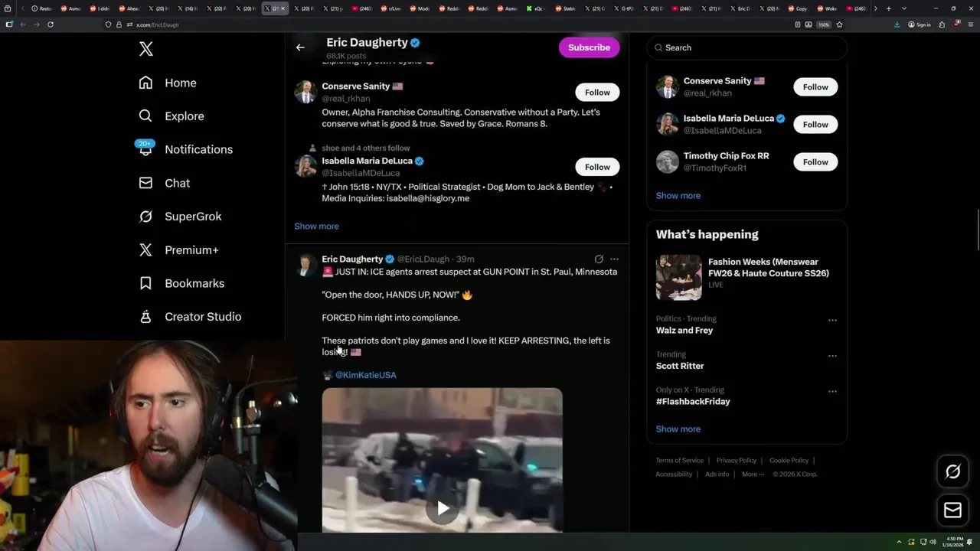The image size is (980, 551).
Task: Open the list all tabs dropdown
Action: coord(904,8)
